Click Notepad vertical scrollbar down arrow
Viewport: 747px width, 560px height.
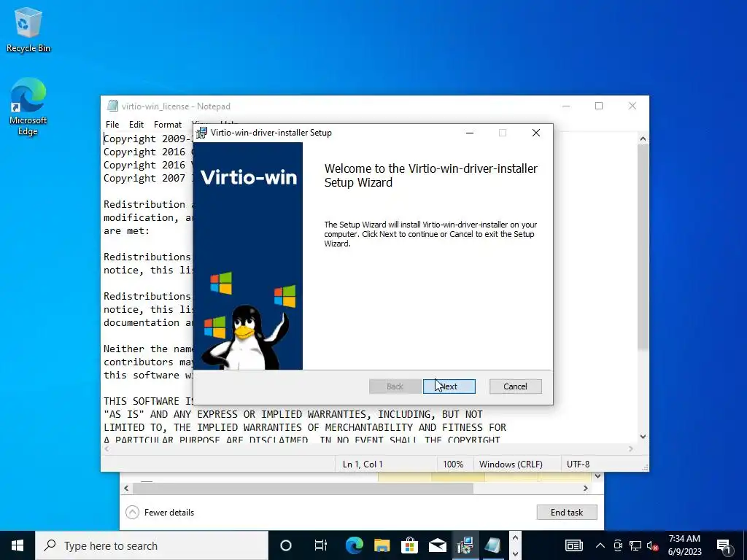pos(643,436)
